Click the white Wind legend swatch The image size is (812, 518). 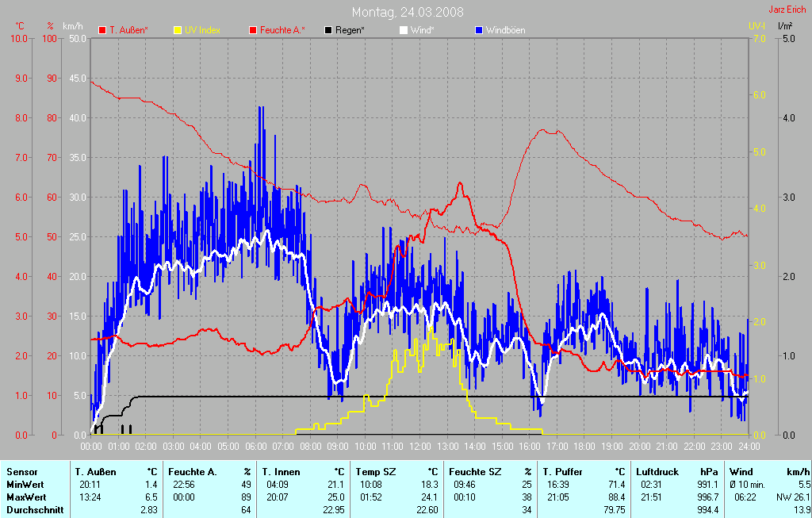403,30
